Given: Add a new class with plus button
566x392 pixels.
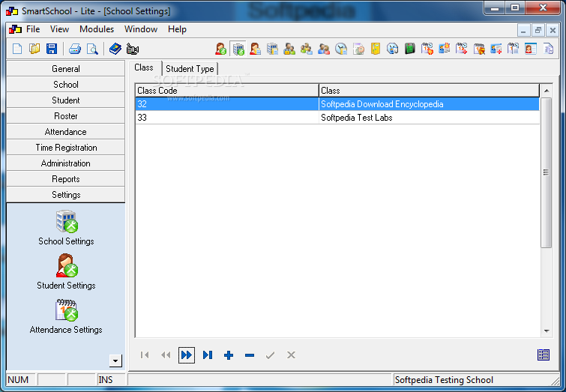Looking at the screenshot, I should (x=229, y=355).
